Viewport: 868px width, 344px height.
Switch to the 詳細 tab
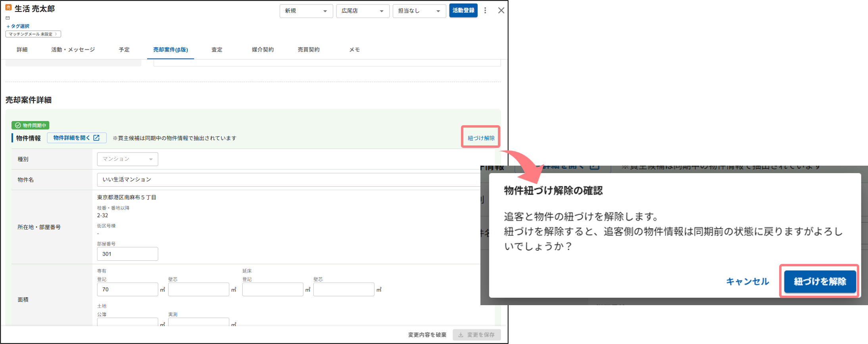coord(22,50)
